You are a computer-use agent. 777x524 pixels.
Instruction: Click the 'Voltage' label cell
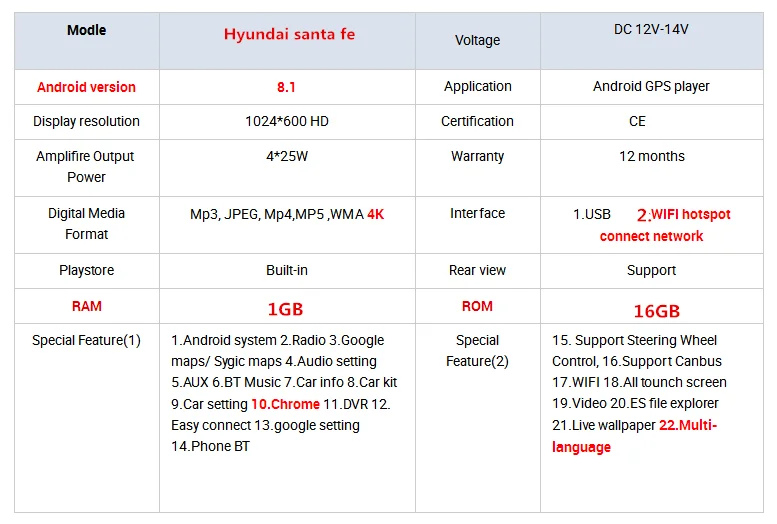click(x=478, y=40)
